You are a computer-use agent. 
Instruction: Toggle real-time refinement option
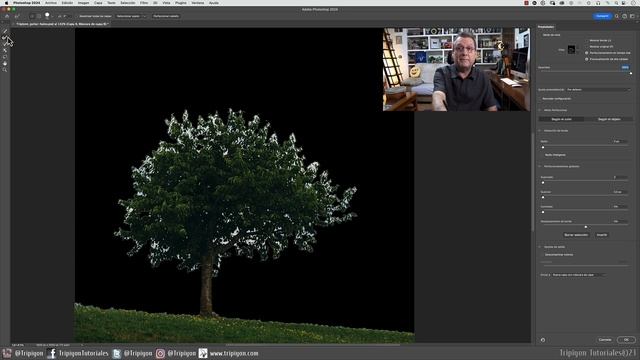(x=587, y=53)
